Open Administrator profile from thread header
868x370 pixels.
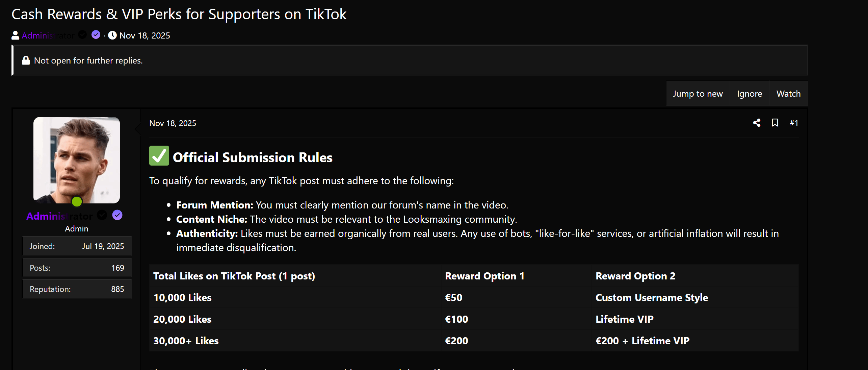48,35
